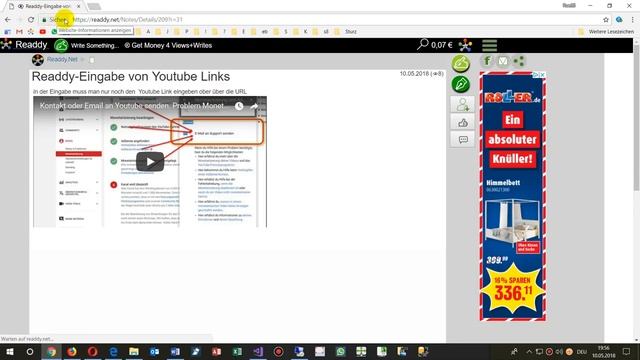Click the AdChoices icon on the ad

point(536,75)
